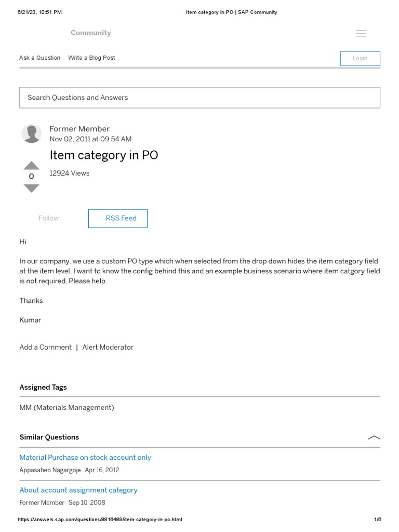Open the RSS Feed button

click(118, 218)
